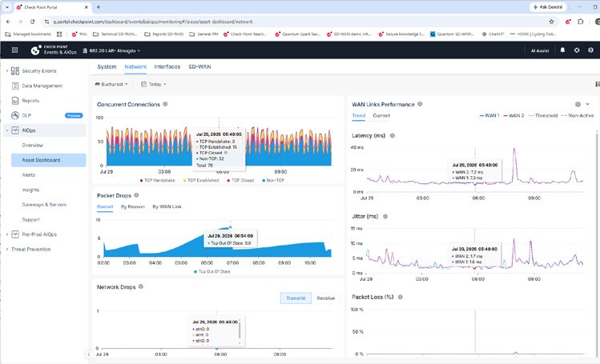Viewport: 600px width, 364px height.
Task: Click info icon next to Latency (ms)
Action: [393, 135]
